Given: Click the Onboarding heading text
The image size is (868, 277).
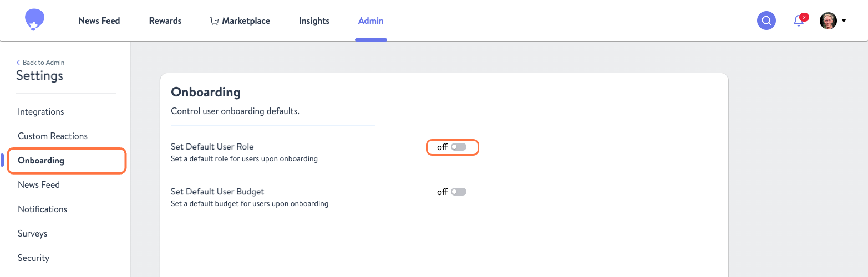Looking at the screenshot, I should click(x=206, y=92).
